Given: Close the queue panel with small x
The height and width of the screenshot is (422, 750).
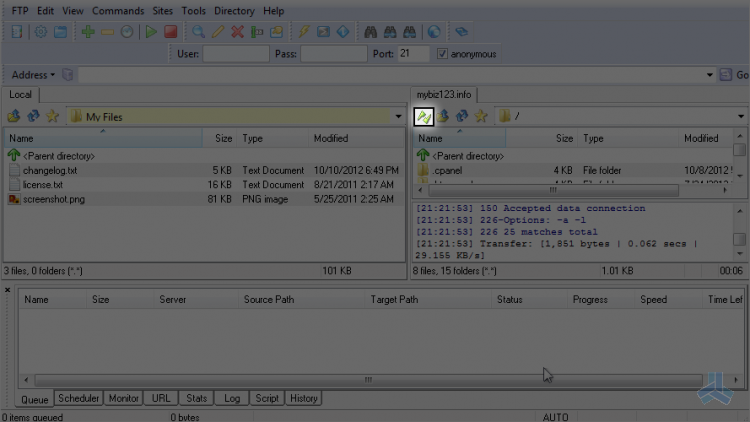Looking at the screenshot, I should tap(7, 290).
